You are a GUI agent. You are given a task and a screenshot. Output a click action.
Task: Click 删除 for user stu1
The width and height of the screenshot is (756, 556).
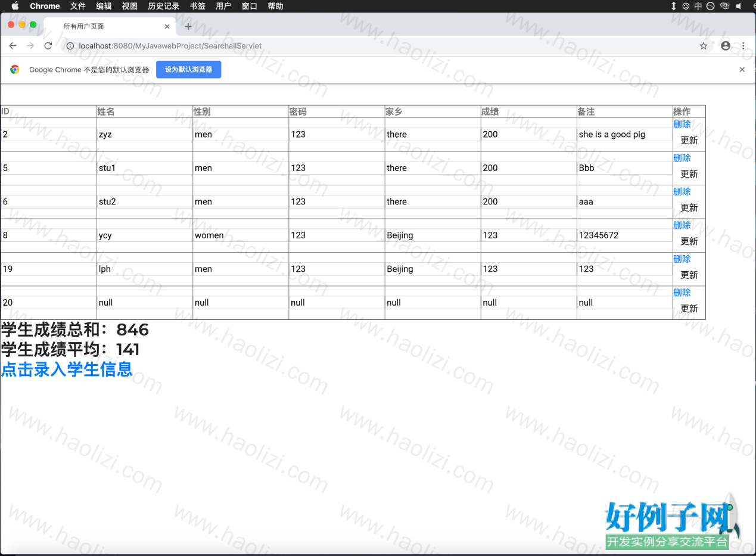(682, 158)
